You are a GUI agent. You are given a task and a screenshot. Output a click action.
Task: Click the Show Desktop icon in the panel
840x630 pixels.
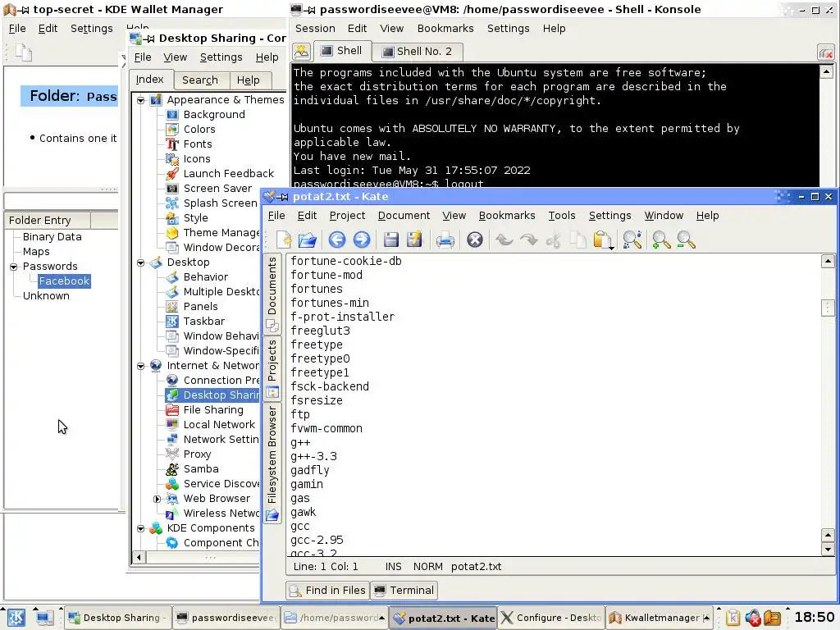44,618
